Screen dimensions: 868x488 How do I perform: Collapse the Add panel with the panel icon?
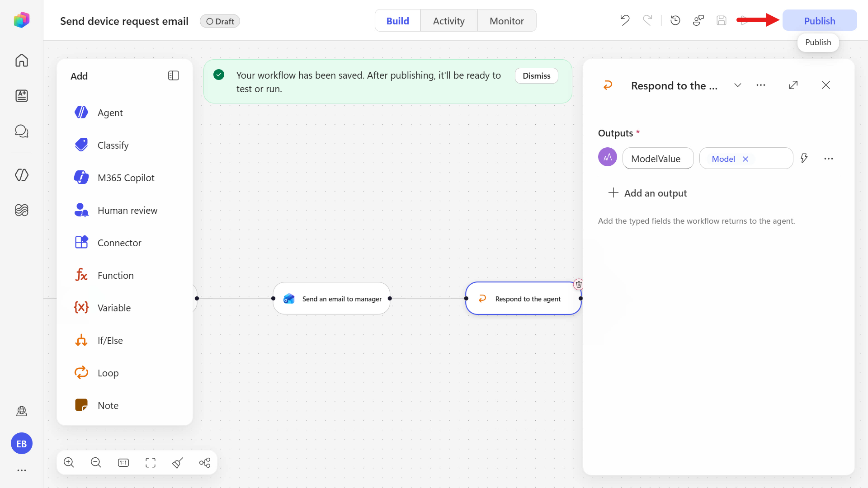click(x=174, y=75)
